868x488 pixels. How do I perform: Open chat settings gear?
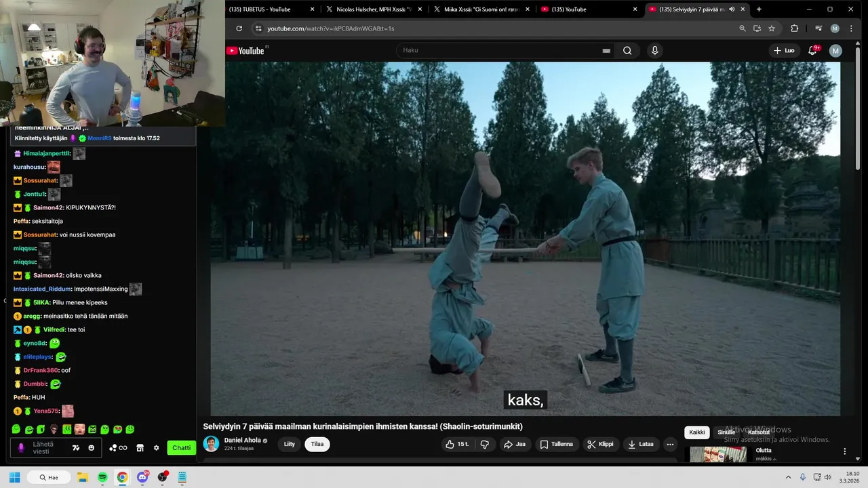157,448
